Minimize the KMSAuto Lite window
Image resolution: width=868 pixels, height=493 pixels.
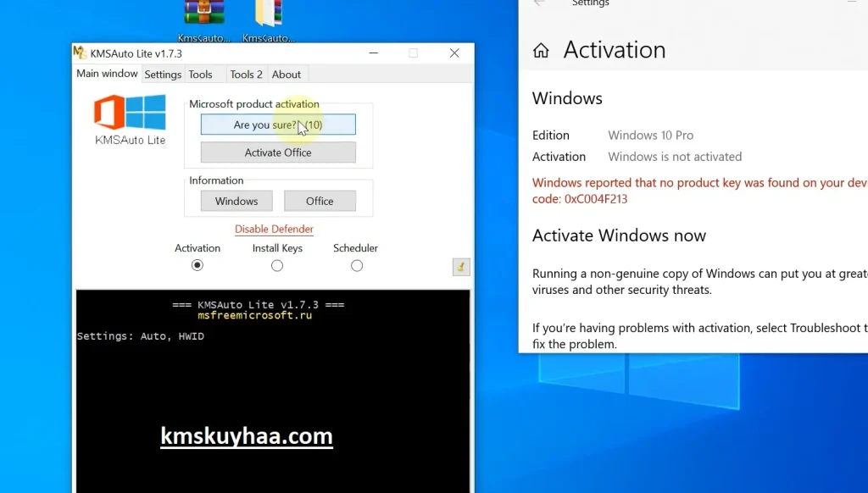tap(373, 53)
